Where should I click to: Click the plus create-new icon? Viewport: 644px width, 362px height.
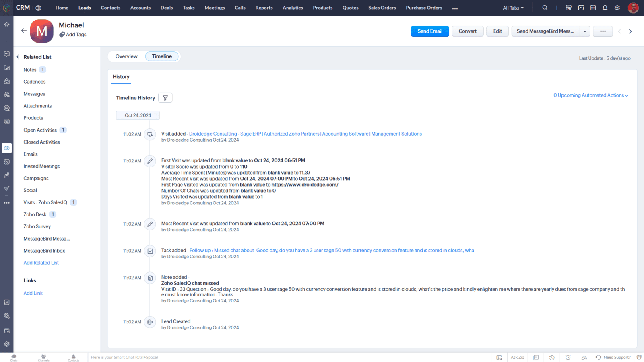[557, 8]
